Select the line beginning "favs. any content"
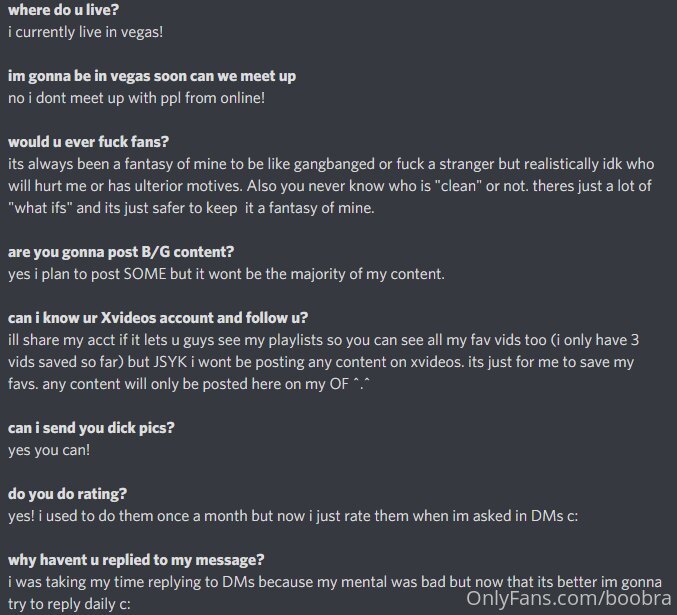The width and height of the screenshot is (677, 615). pos(189,384)
